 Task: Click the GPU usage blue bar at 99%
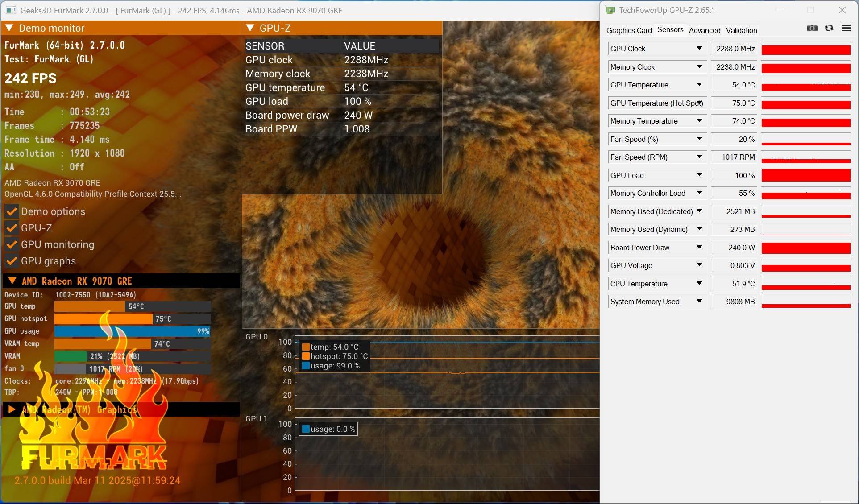tap(132, 331)
